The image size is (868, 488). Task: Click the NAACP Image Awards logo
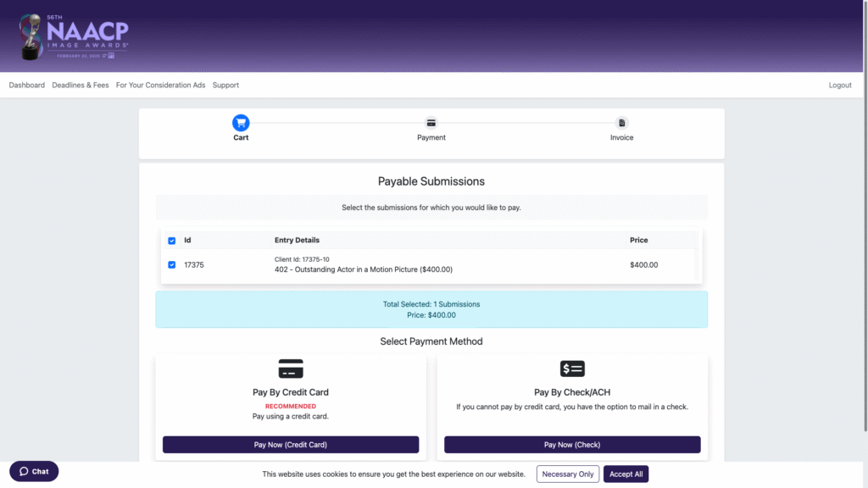tap(73, 36)
